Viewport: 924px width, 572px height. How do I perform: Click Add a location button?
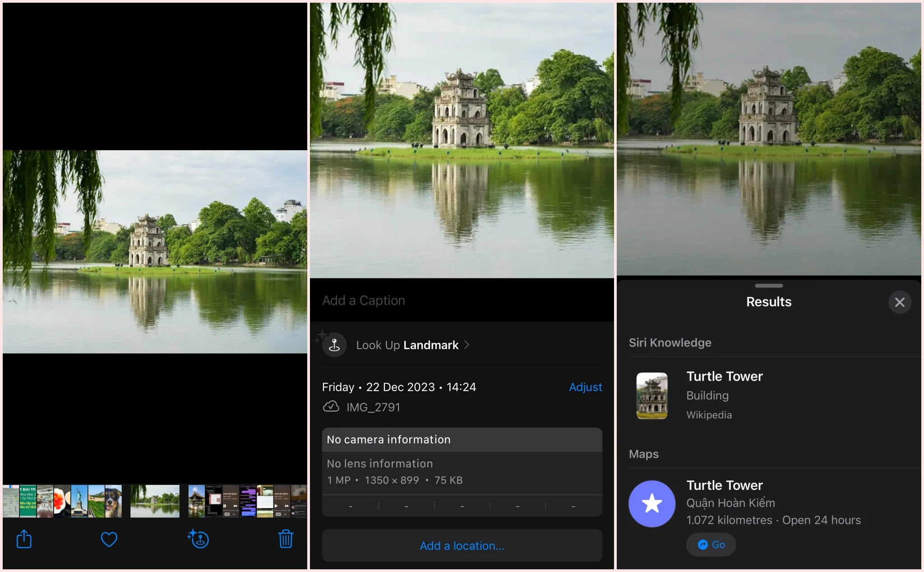tap(462, 545)
